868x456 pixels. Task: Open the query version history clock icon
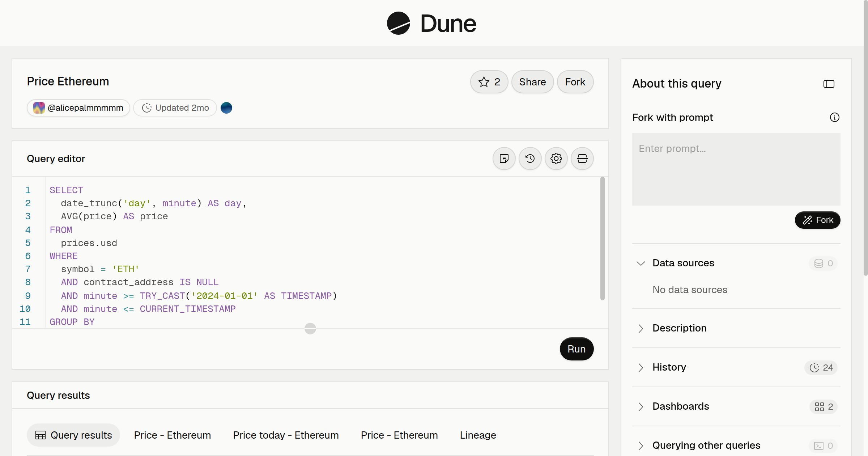point(530,159)
